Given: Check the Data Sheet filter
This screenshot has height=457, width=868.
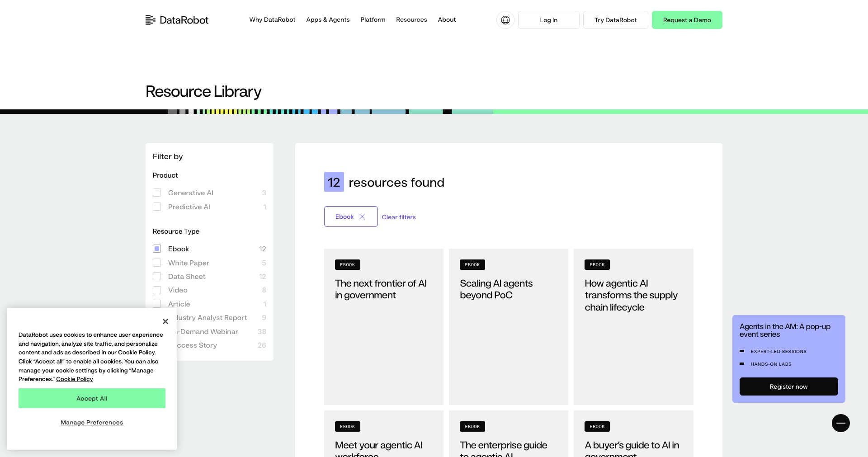Looking at the screenshot, I should (157, 276).
